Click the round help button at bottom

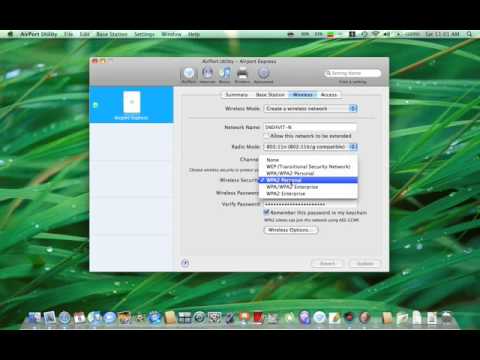(185, 263)
